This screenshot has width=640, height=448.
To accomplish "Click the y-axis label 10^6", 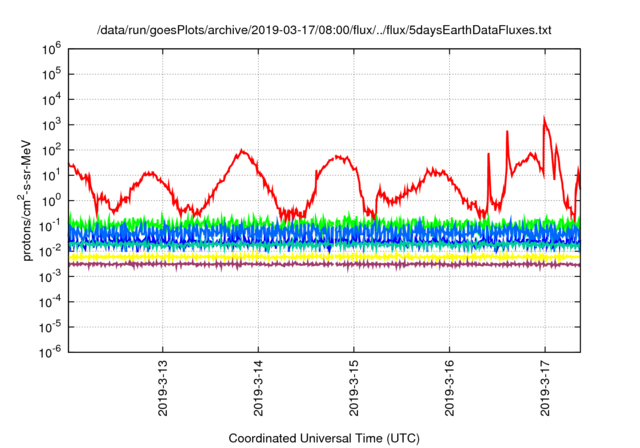I will (51, 49).
